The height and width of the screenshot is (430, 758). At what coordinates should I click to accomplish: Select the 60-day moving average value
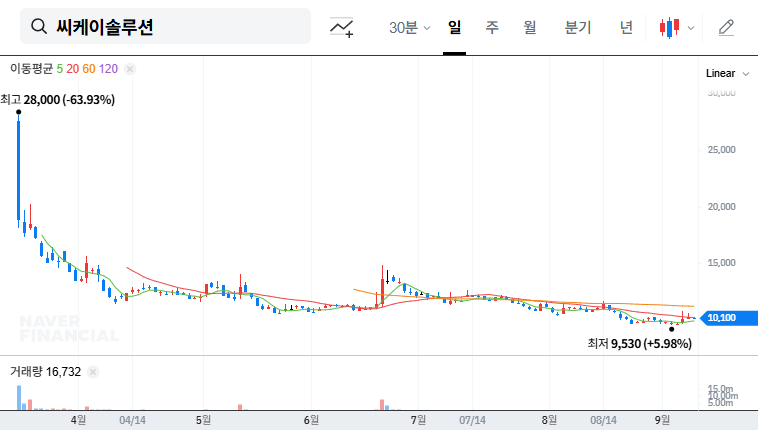coord(89,69)
